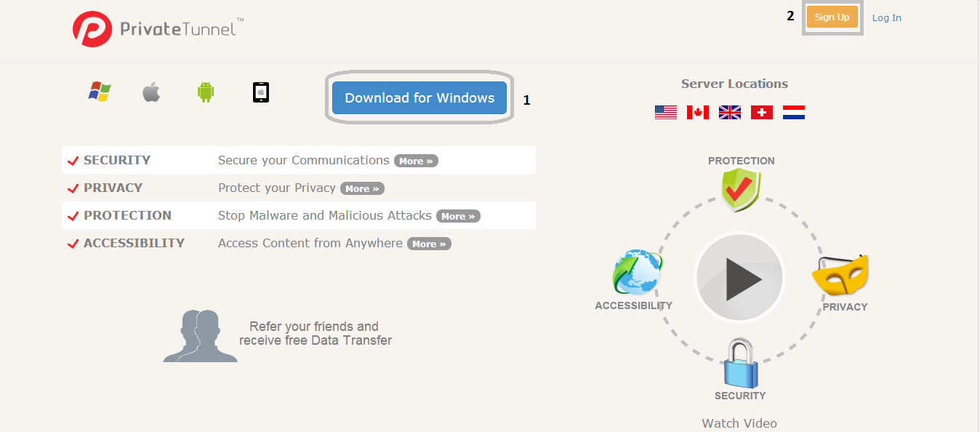
Task: Click the Accessibility globe icon
Action: point(638,272)
